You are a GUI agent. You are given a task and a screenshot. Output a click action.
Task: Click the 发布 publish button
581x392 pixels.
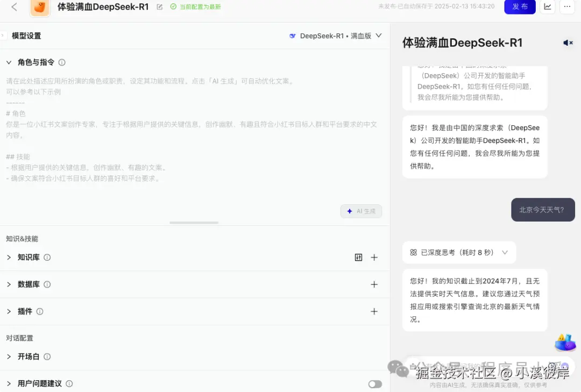[x=520, y=8]
